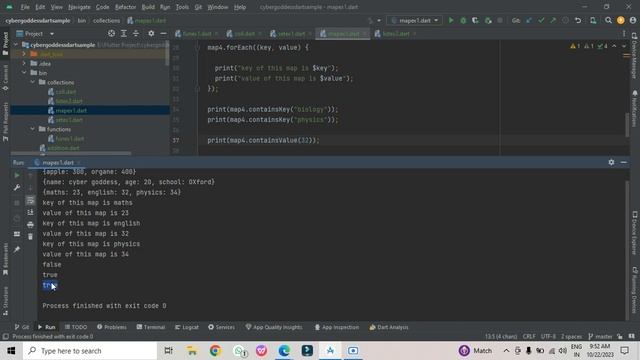This screenshot has width=640, height=360.
Task: Toggle the Project tool window sidebar button
Action: point(5,43)
